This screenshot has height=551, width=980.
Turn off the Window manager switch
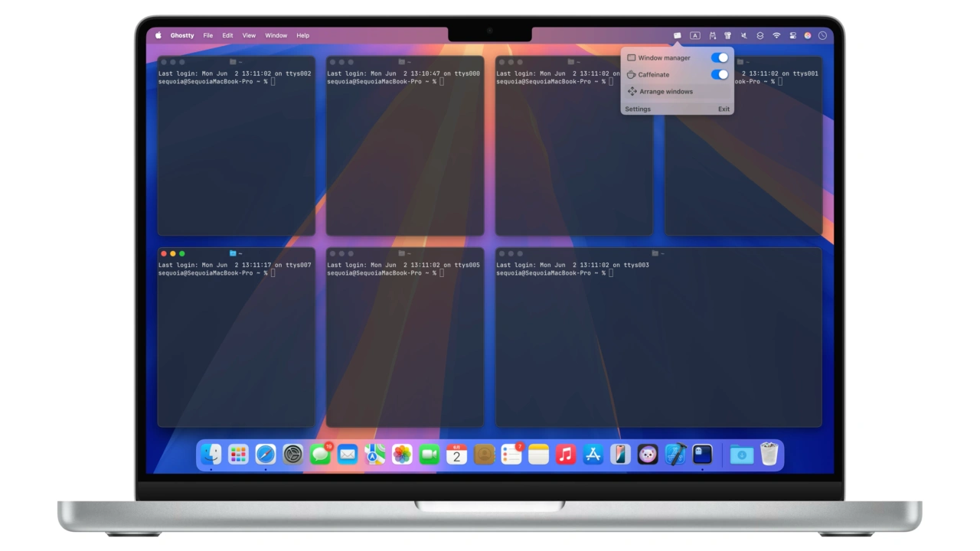tap(719, 57)
